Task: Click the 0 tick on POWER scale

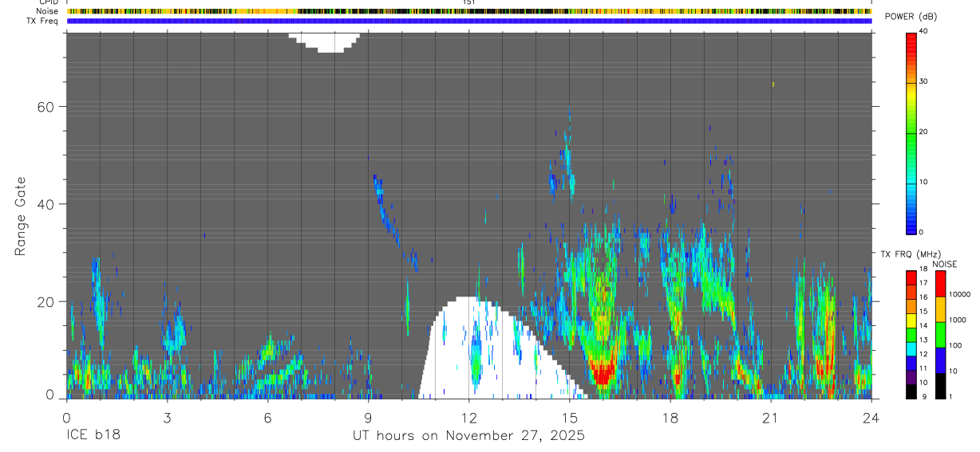Action: pos(921,232)
